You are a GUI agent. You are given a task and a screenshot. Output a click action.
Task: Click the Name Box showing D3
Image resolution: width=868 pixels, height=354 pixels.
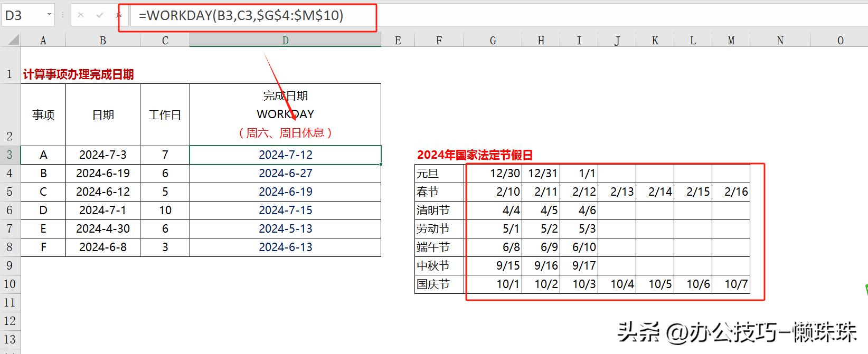pyautogui.click(x=24, y=15)
